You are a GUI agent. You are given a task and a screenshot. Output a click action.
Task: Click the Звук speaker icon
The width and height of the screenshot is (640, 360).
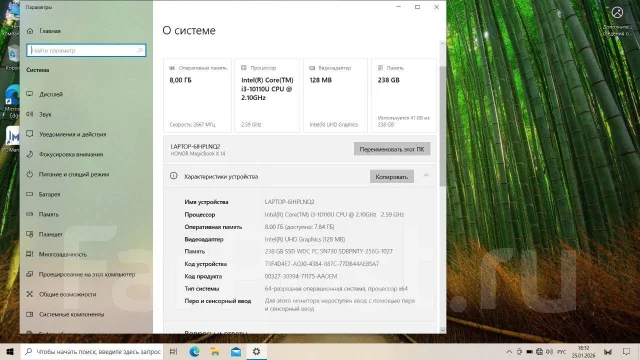tap(30, 114)
